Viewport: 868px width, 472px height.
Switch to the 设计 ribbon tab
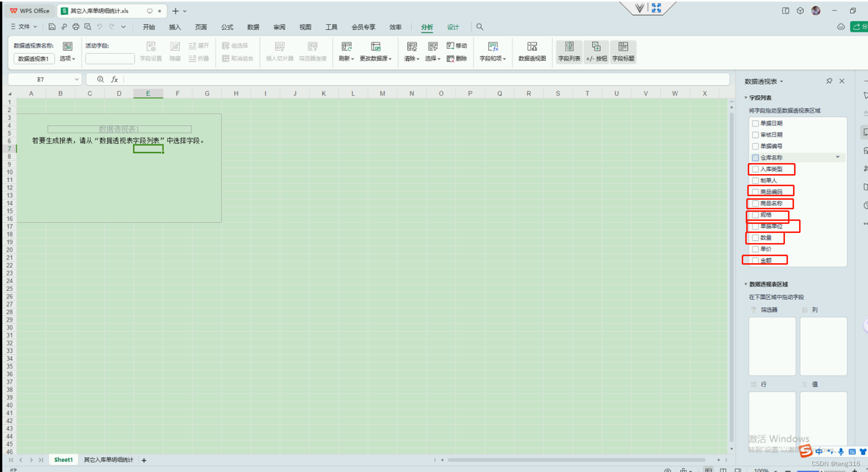453,27
